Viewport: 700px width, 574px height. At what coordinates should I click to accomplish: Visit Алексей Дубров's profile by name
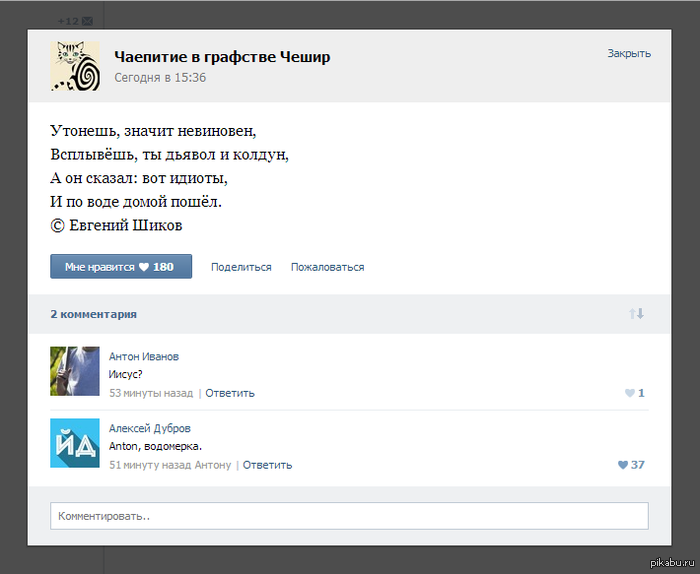[x=149, y=428]
